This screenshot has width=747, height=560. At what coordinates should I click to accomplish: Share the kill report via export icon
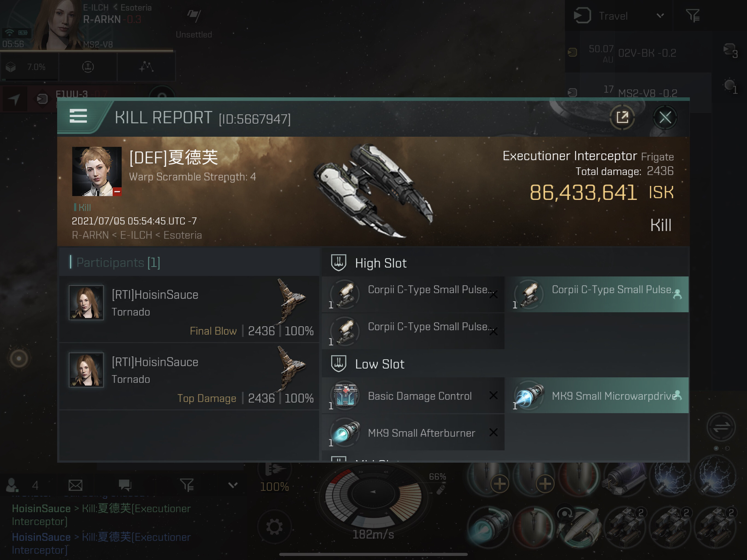(622, 118)
